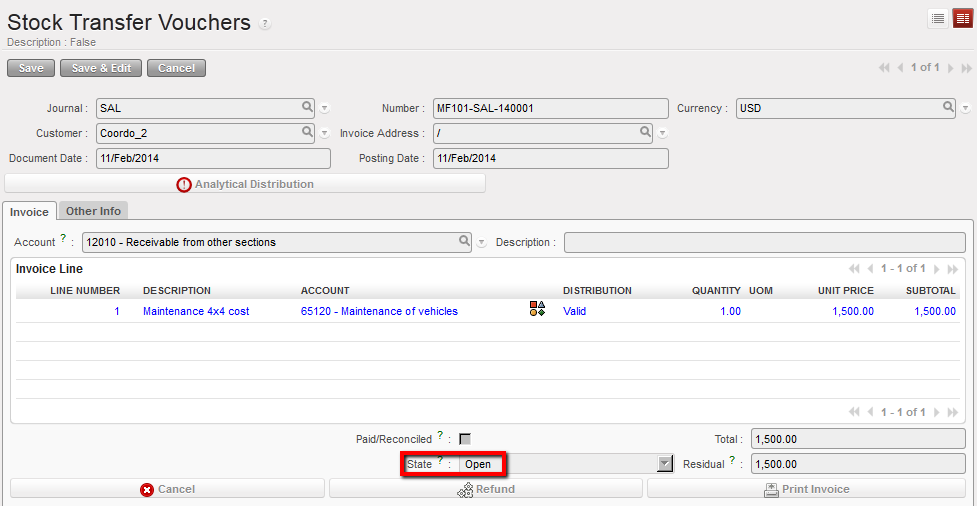Click search icon in Journal field
Image resolution: width=977 pixels, height=506 pixels.
coord(307,107)
